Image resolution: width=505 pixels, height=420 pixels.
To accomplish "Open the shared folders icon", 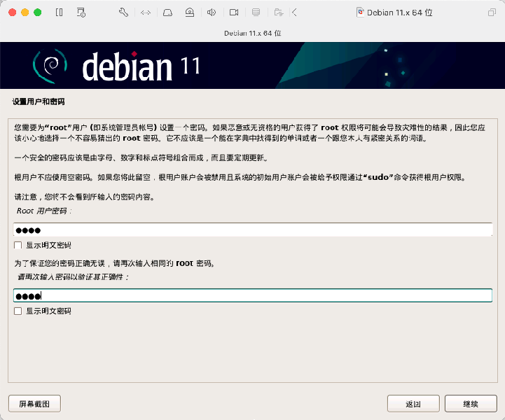I will click(x=278, y=13).
